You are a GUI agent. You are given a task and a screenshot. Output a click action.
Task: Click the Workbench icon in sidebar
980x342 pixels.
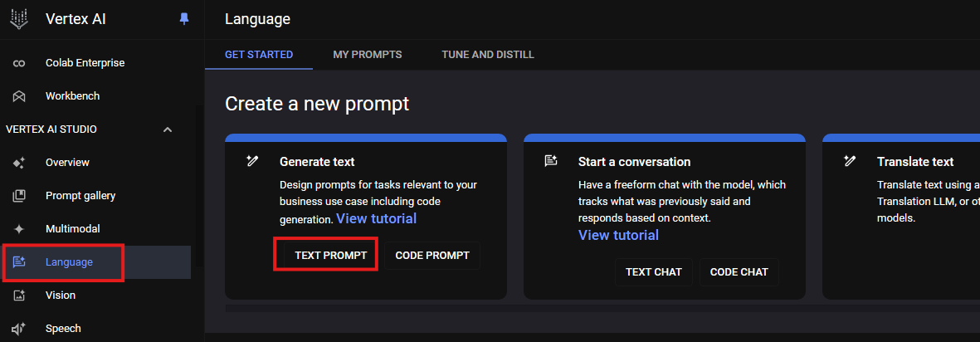19,96
